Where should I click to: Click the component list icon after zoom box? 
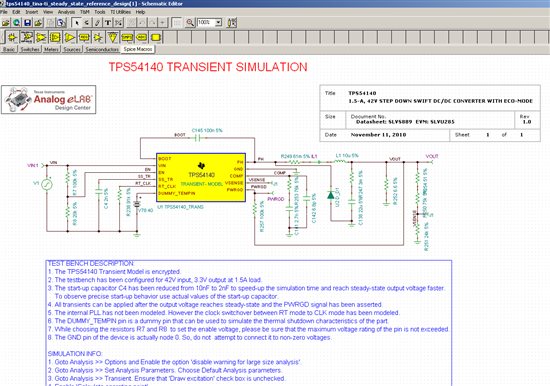point(232,23)
